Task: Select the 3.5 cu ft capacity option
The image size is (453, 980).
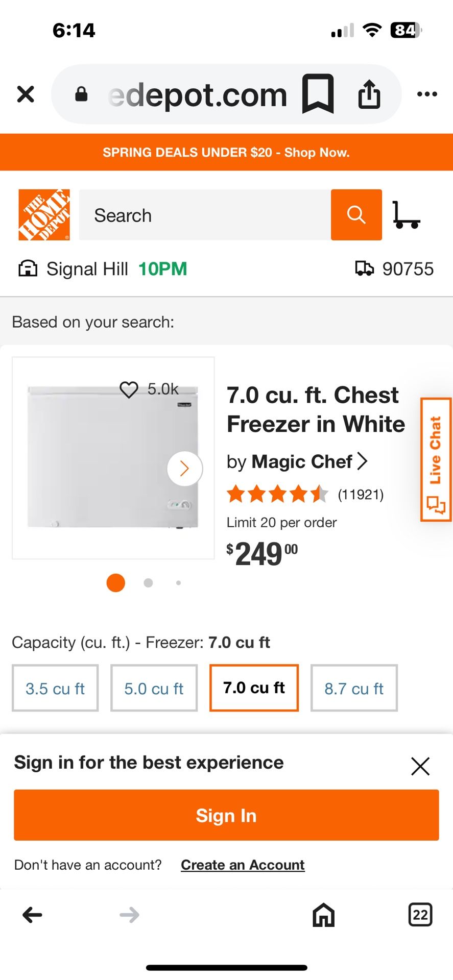Action: [55, 688]
